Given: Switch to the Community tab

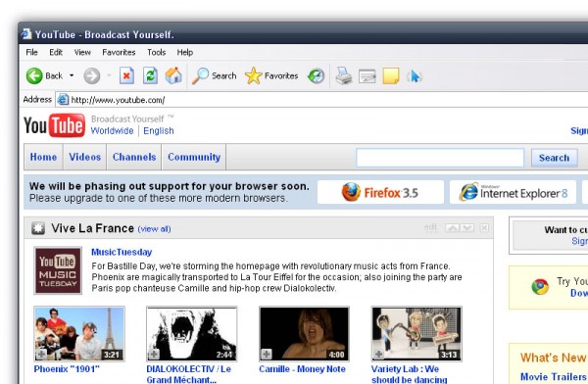Looking at the screenshot, I should coord(194,157).
